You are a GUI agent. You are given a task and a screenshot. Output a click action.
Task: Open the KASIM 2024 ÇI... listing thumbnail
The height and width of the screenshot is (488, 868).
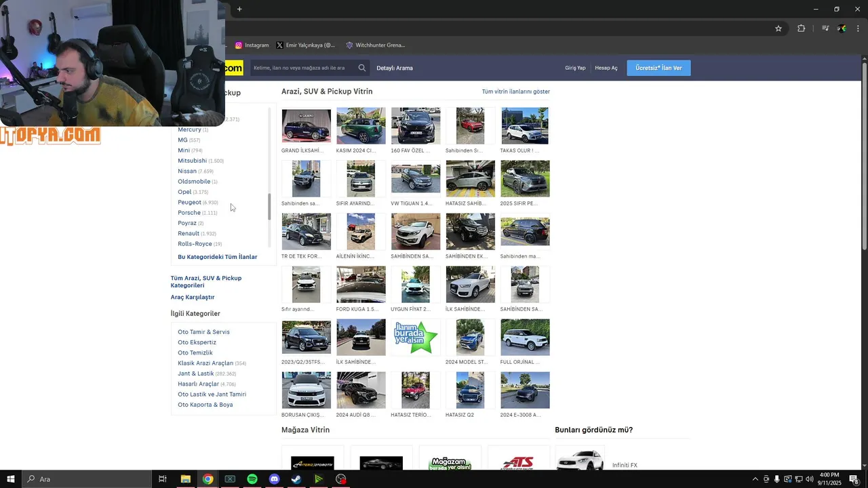(x=361, y=125)
